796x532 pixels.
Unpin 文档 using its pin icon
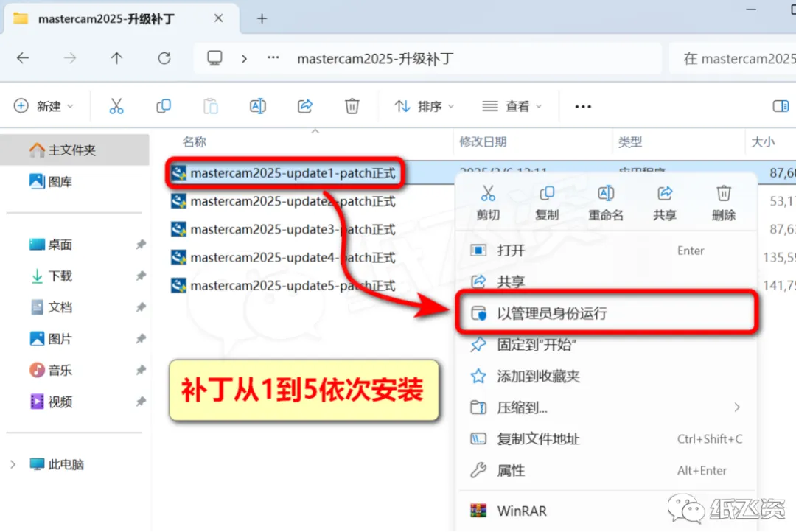point(141,307)
